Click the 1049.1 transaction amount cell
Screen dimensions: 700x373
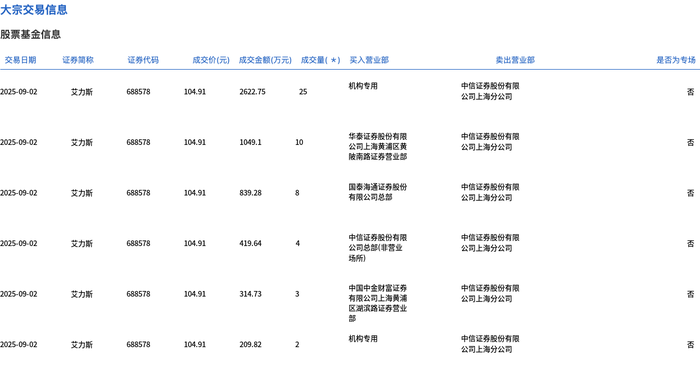click(250, 142)
